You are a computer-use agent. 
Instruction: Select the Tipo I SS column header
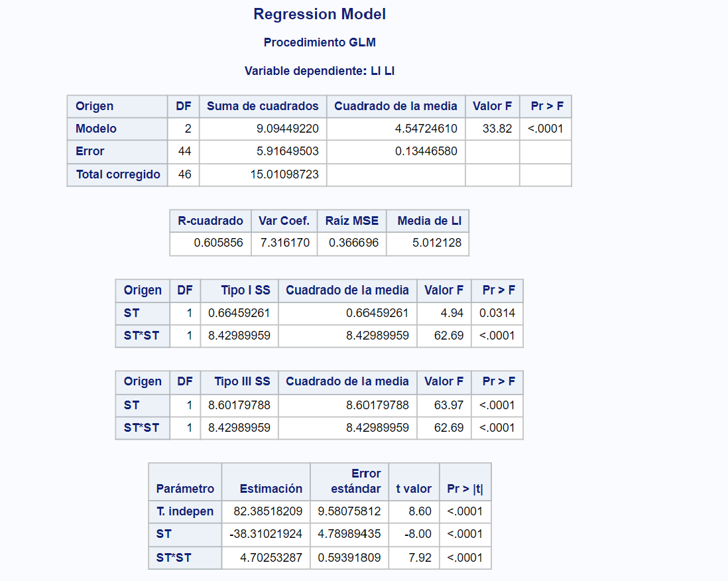(x=238, y=290)
